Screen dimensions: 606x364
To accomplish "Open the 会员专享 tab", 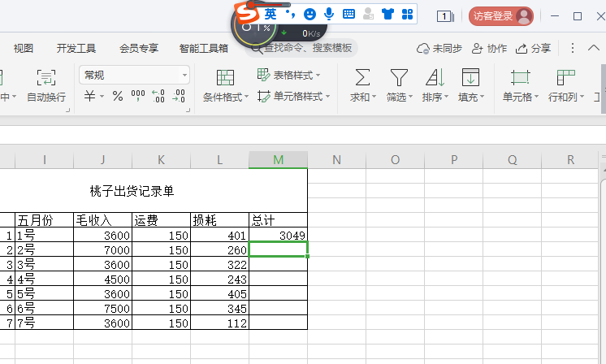I will 139,48.
